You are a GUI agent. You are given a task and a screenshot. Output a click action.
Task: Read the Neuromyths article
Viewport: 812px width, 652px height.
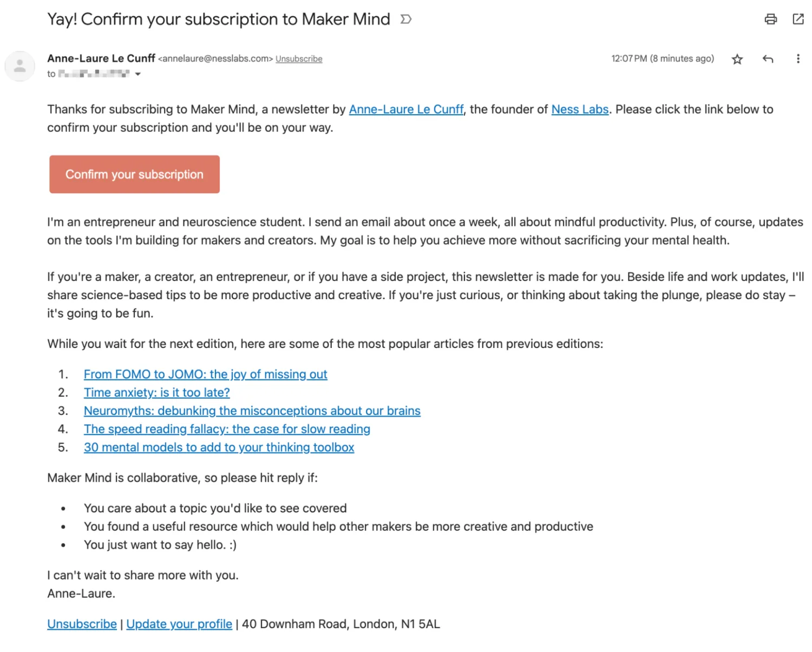pyautogui.click(x=252, y=411)
